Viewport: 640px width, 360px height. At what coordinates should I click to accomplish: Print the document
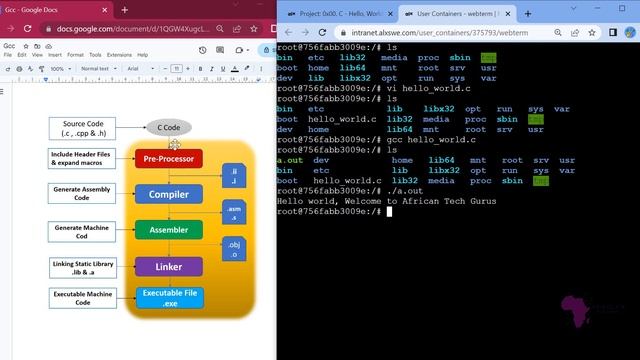tap(19, 69)
